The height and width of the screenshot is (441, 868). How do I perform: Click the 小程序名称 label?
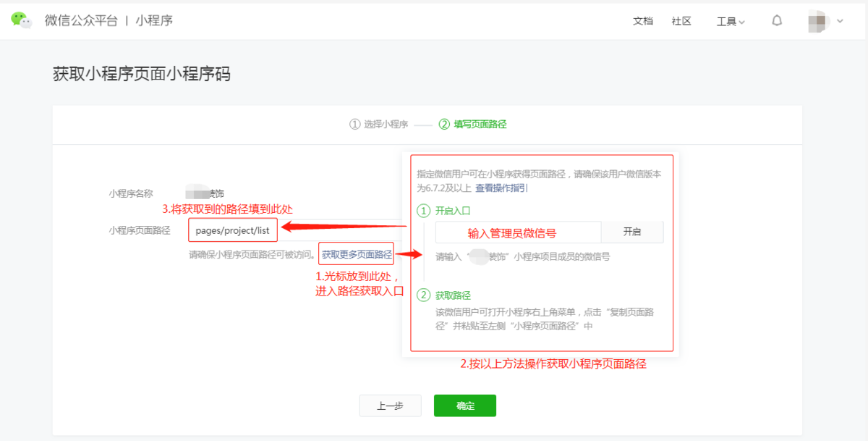click(x=131, y=193)
